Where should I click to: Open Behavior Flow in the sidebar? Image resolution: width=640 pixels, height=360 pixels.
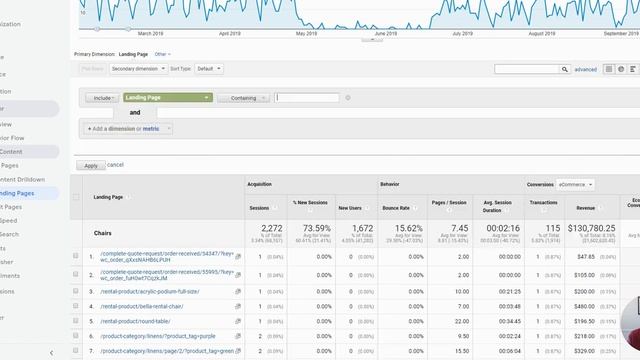tap(12, 138)
